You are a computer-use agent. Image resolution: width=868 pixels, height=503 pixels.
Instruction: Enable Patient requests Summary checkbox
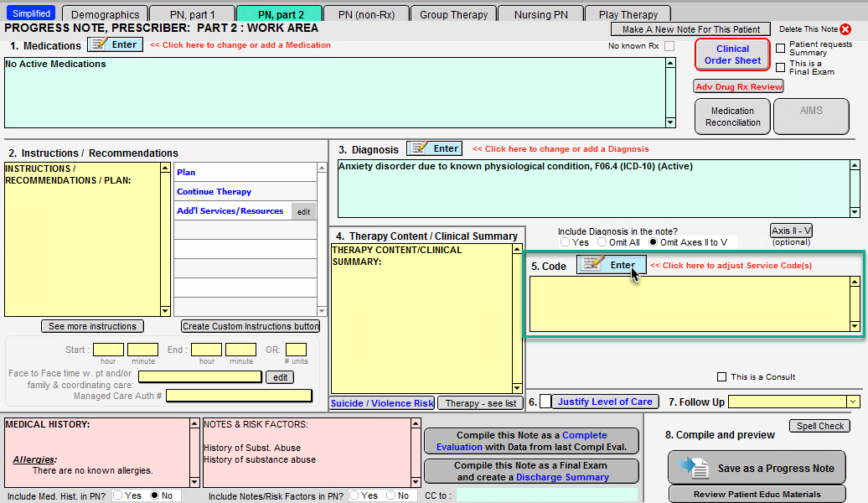(781, 48)
